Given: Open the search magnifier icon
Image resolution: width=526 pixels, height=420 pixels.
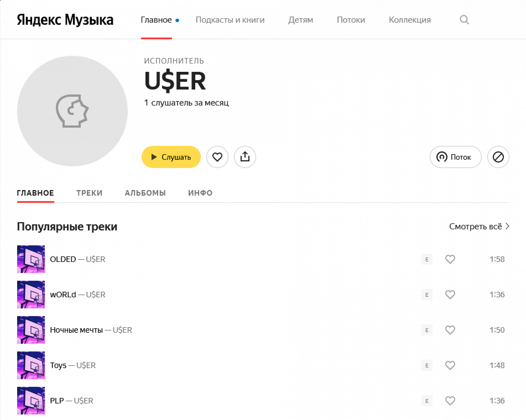Looking at the screenshot, I should coord(464,20).
